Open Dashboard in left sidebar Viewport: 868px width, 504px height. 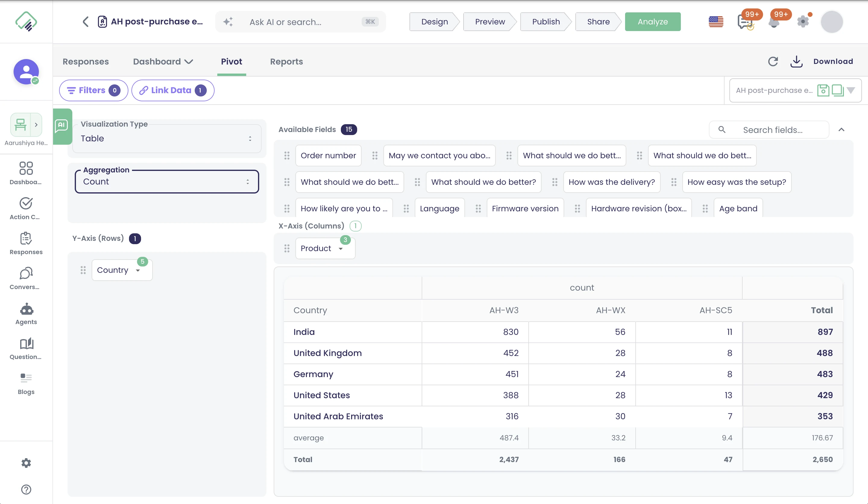(26, 173)
